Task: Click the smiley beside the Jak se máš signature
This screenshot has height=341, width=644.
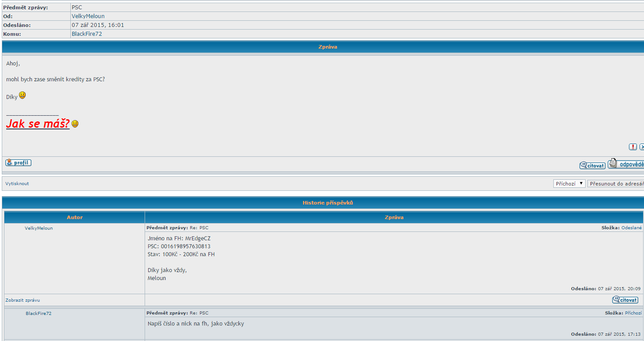Action: pos(75,124)
